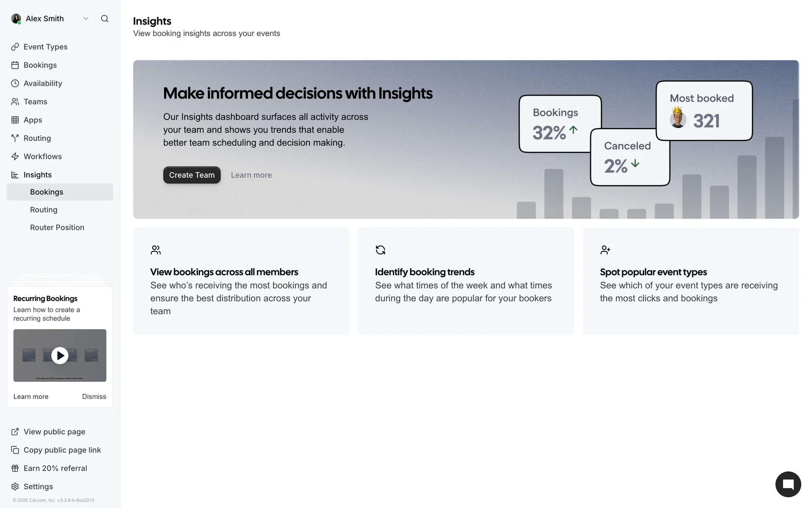Click the Apps grid icon
The image size is (812, 508).
(15, 120)
